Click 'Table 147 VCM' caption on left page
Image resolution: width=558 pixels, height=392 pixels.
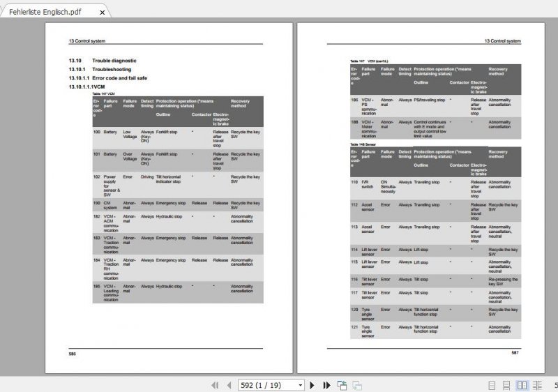(x=103, y=94)
